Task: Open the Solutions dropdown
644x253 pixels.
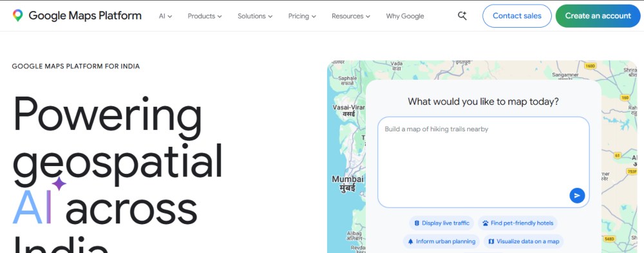Action: pos(255,16)
